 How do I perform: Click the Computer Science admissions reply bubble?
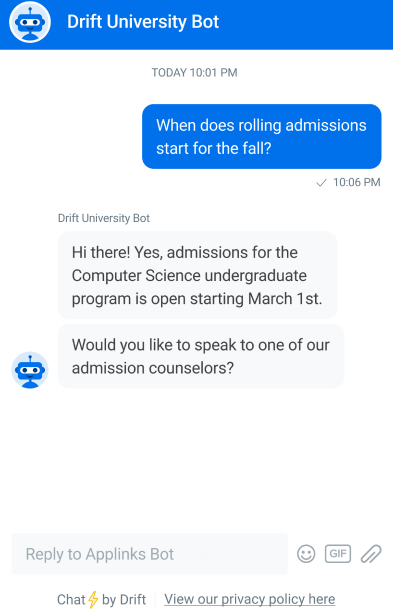click(198, 275)
